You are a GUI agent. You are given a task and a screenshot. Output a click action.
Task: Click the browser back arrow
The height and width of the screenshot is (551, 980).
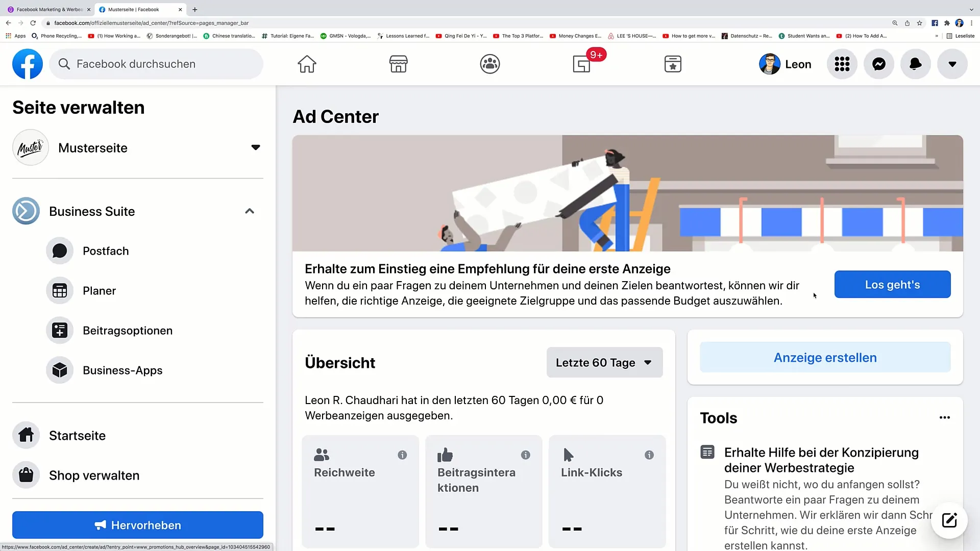[x=8, y=23]
